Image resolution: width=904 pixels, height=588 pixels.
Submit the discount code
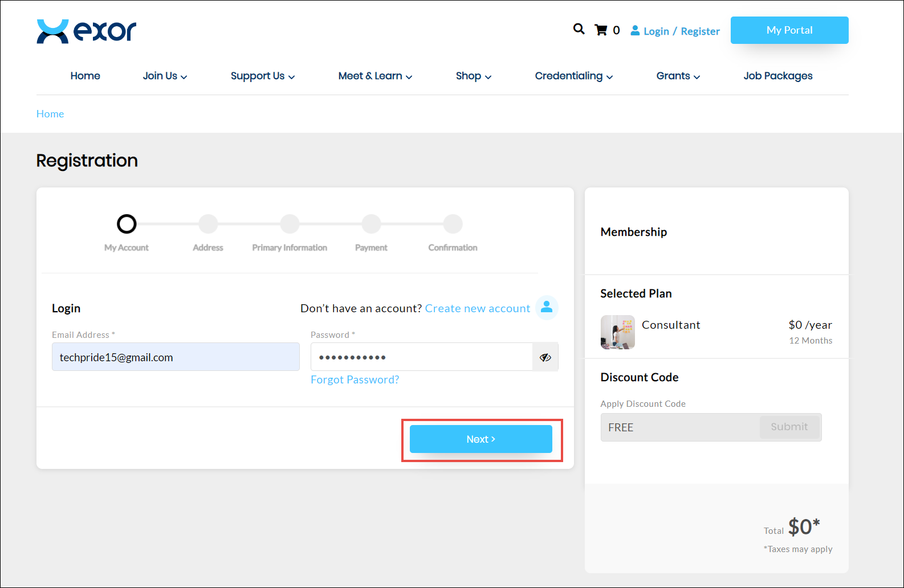[x=789, y=427]
